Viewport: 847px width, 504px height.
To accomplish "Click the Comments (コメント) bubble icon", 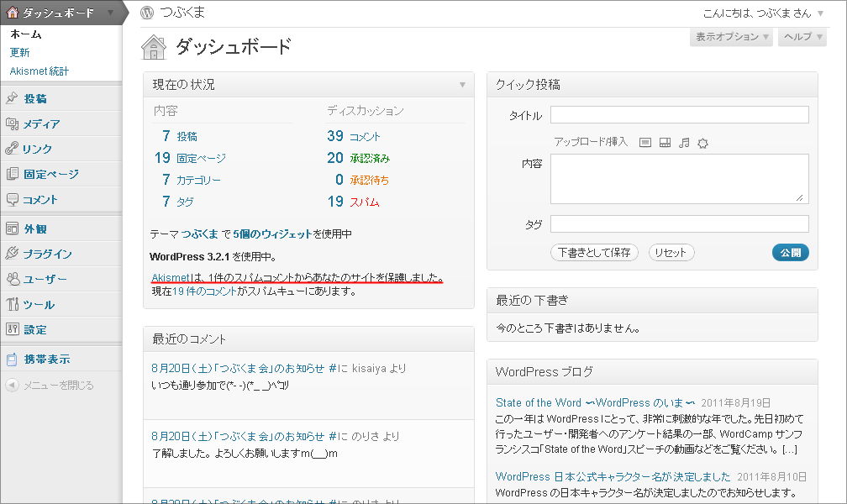I will coord(12,199).
